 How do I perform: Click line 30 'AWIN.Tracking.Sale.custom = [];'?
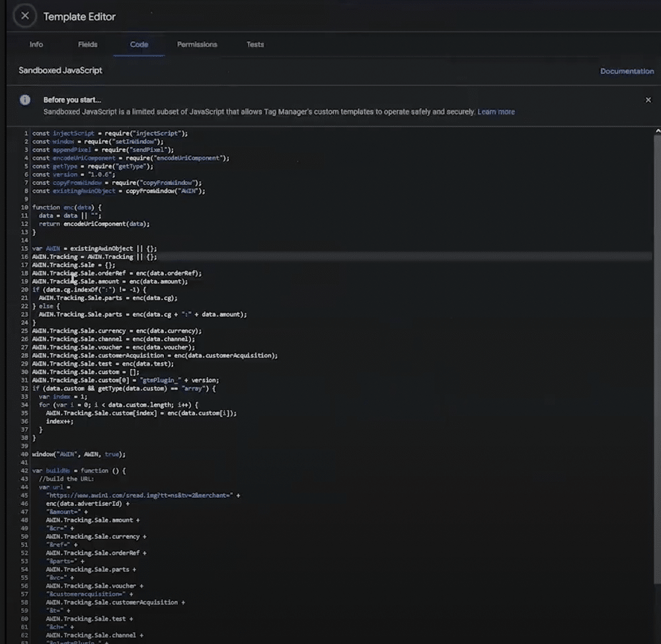85,372
